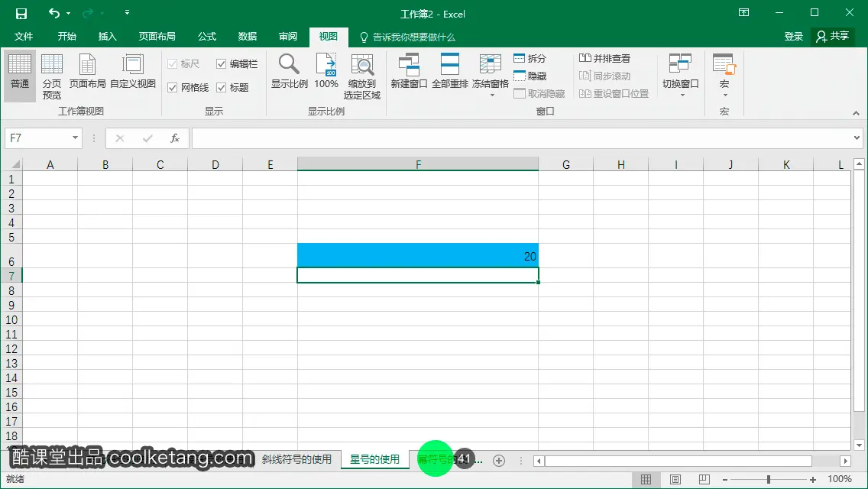868x489 pixels.
Task: Click View Side by Side (并排查看)
Action: click(x=604, y=58)
